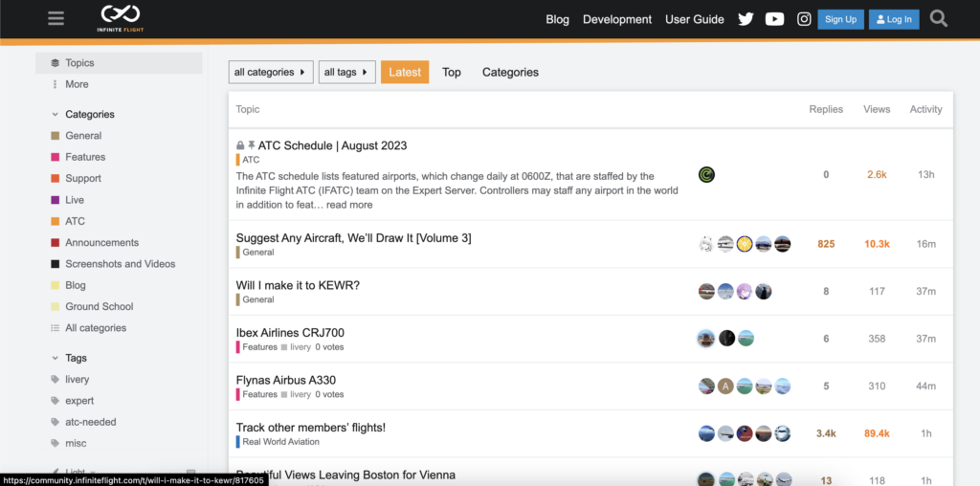Open the hamburger sidebar menu
The width and height of the screenshot is (980, 486).
tap(56, 19)
